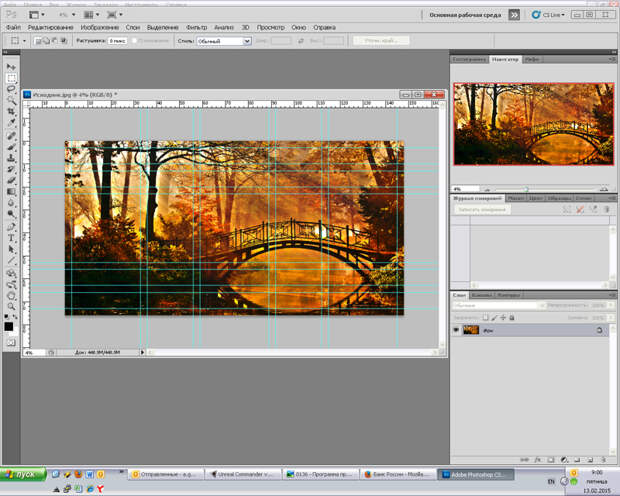Open the Редактирование menu

tap(51, 27)
